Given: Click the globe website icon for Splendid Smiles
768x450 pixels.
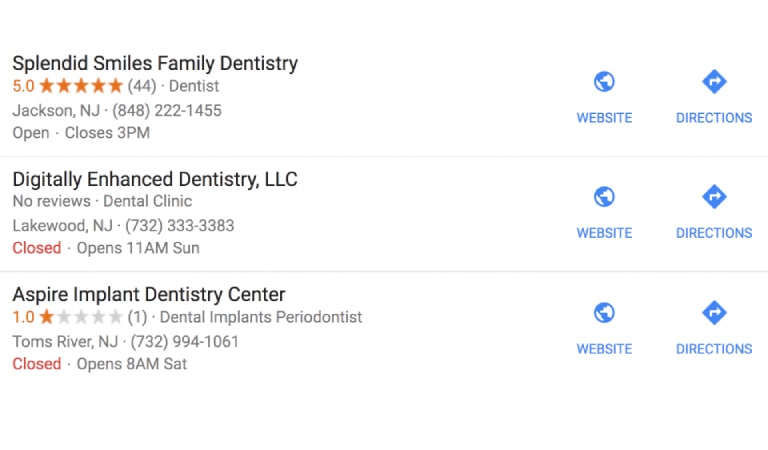Looking at the screenshot, I should 604,82.
